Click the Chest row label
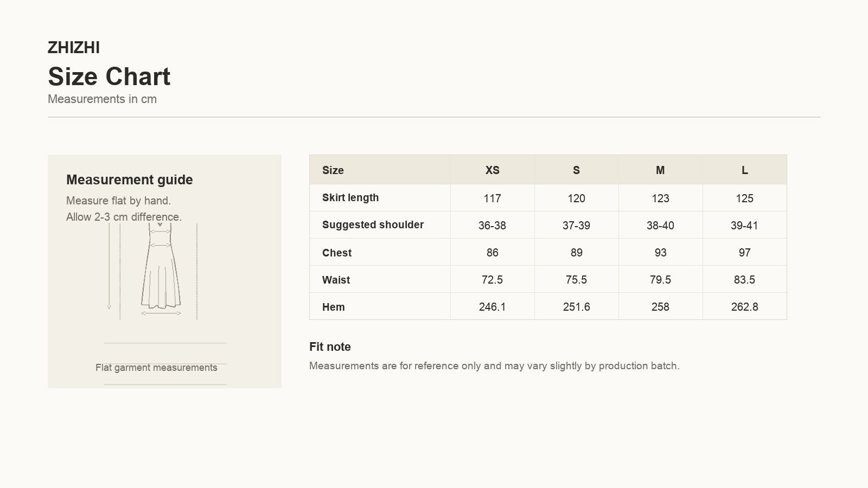 [x=337, y=253]
